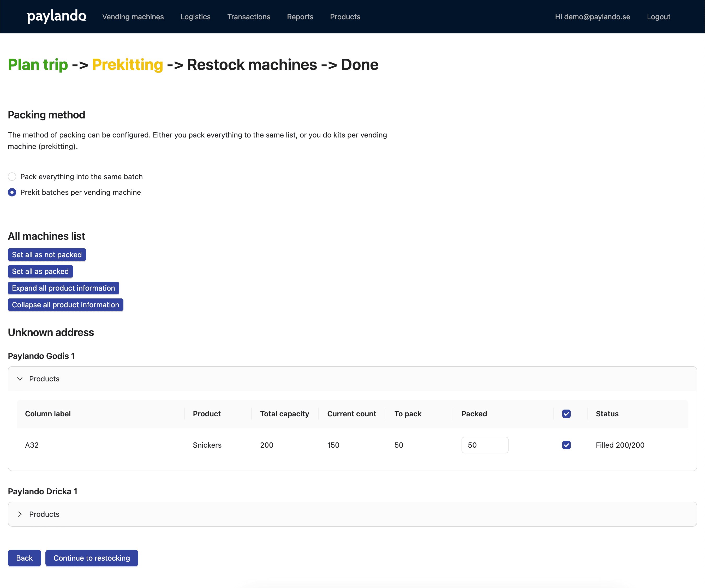Image resolution: width=705 pixels, height=588 pixels.
Task: Click Set all as packed button
Action: (x=40, y=272)
